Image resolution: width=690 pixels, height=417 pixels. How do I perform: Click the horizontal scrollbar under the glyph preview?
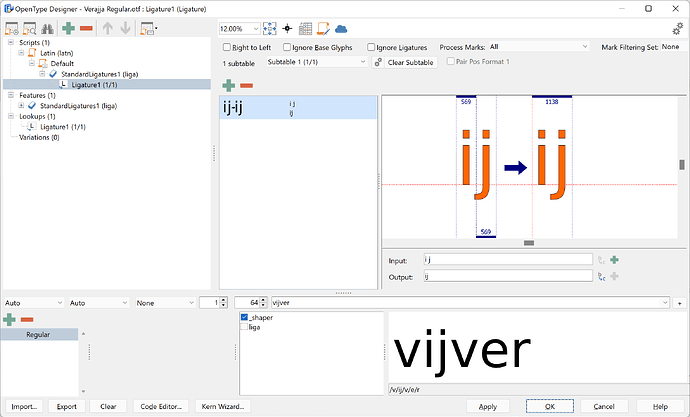(x=529, y=243)
